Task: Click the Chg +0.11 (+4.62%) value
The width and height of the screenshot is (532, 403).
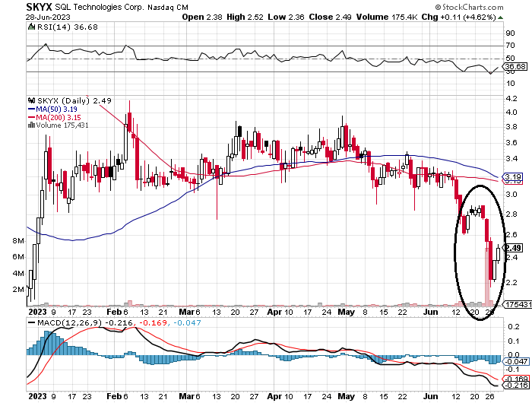Action: coord(459,17)
